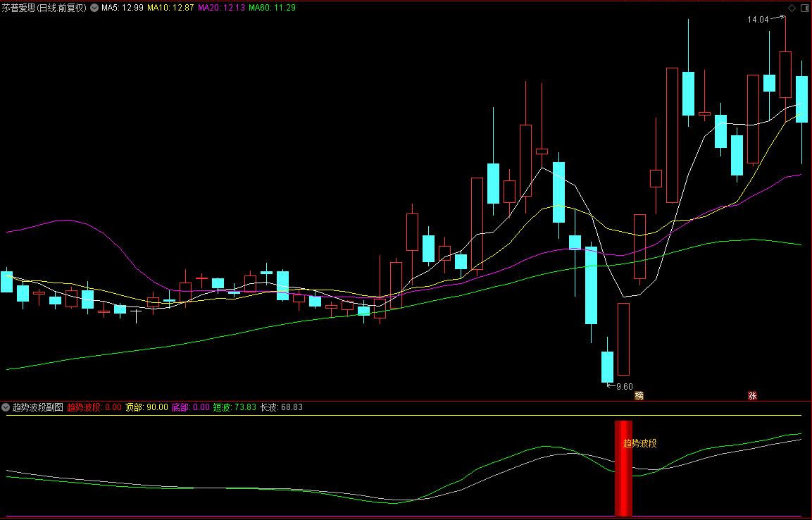This screenshot has width=812, height=520.
Task: Expand the 趋势波段副图 indicator menu arrow
Action: point(6,407)
